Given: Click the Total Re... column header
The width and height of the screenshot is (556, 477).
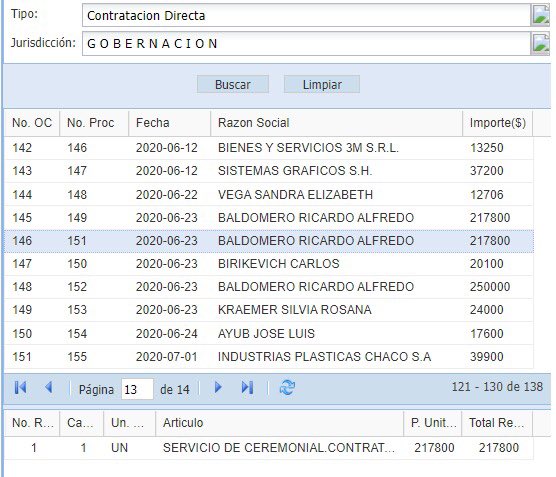Looking at the screenshot, I should (x=497, y=423).
